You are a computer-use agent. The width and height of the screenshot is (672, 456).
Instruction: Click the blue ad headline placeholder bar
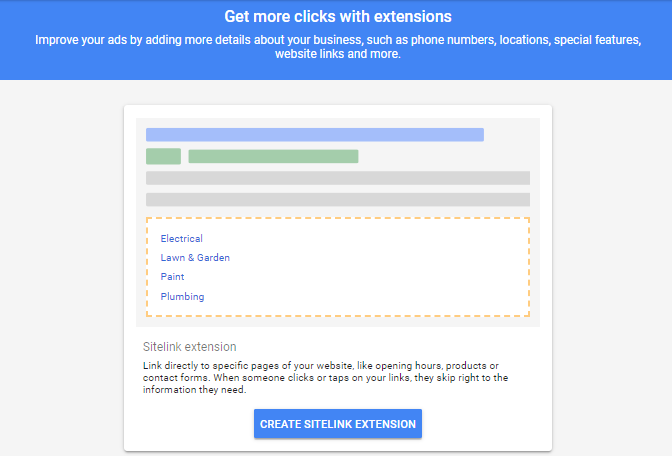[x=315, y=135]
